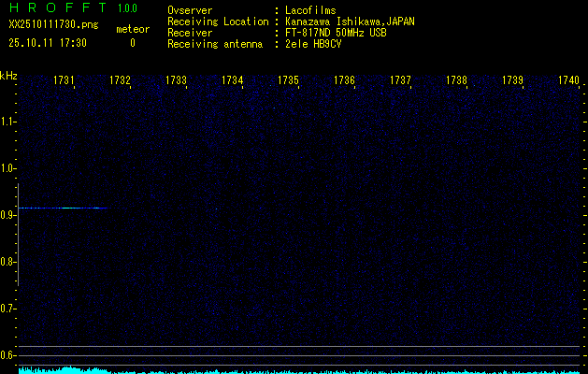
Task: Select the 1.1 frequency axis label
Action: [8, 122]
